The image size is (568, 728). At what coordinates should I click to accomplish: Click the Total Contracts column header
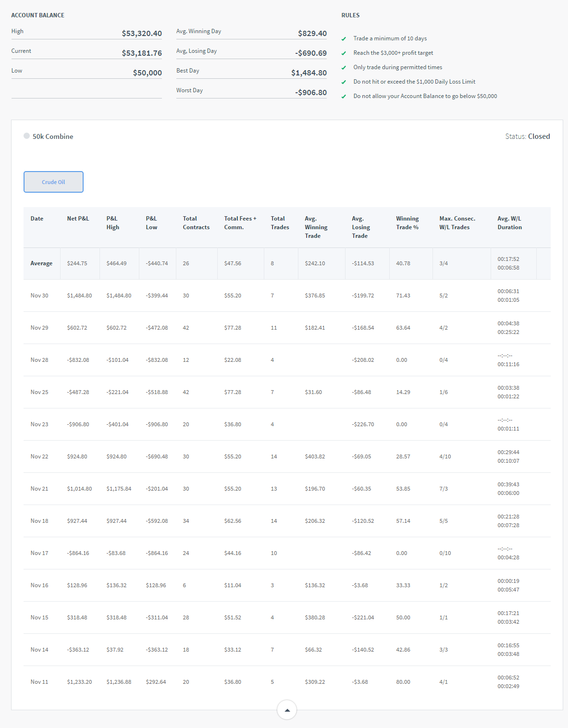196,223
